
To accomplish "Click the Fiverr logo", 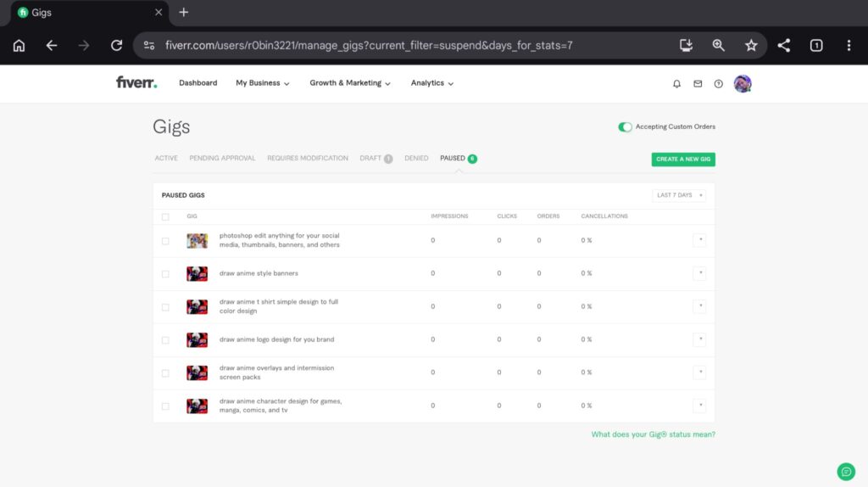I will [x=136, y=82].
